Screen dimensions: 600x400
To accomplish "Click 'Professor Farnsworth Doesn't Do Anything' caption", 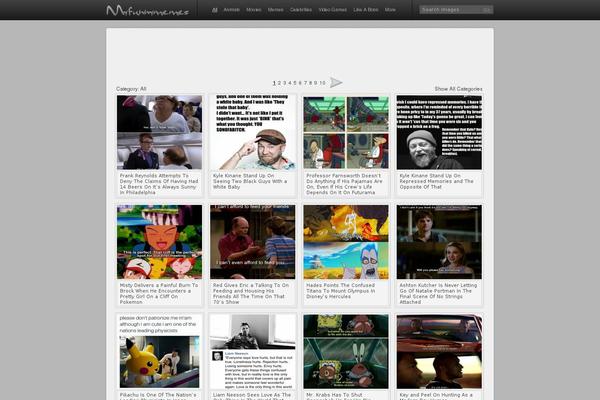I will (344, 184).
